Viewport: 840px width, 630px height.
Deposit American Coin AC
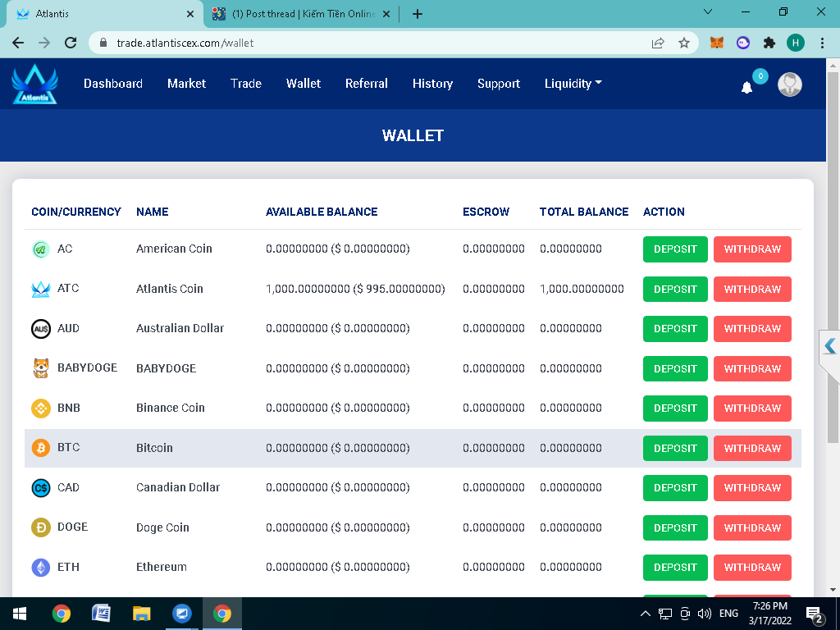(675, 249)
